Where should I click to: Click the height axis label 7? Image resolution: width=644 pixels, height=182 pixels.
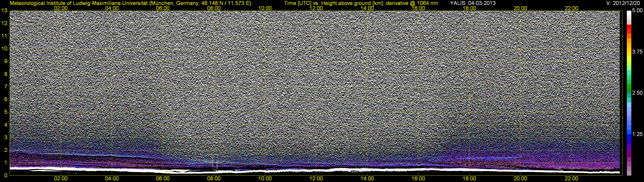coord(6,87)
